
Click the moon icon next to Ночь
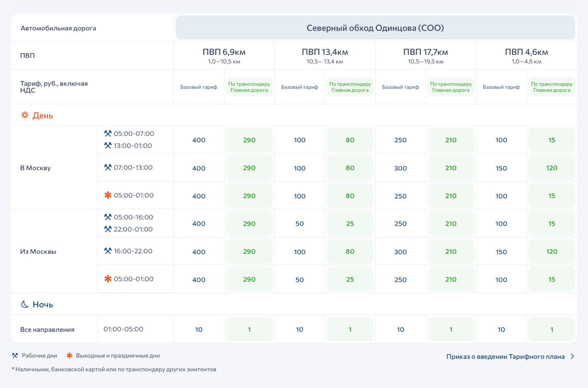coord(25,304)
